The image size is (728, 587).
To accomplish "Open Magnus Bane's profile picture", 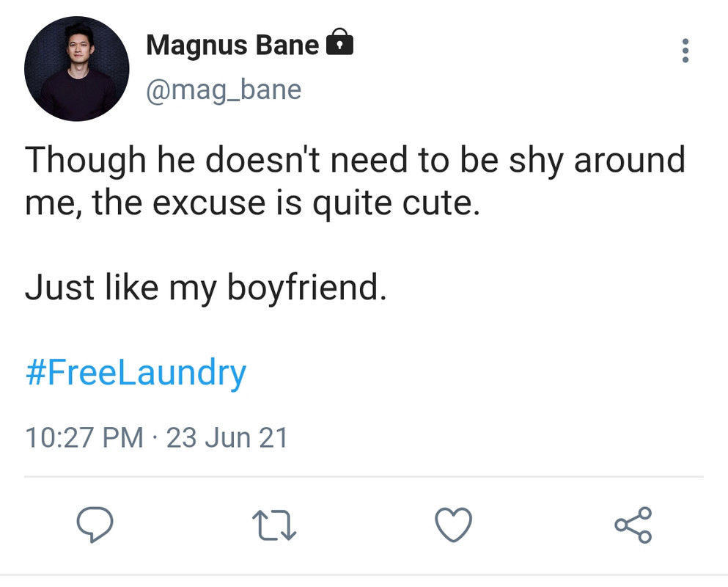I will tap(76, 68).
